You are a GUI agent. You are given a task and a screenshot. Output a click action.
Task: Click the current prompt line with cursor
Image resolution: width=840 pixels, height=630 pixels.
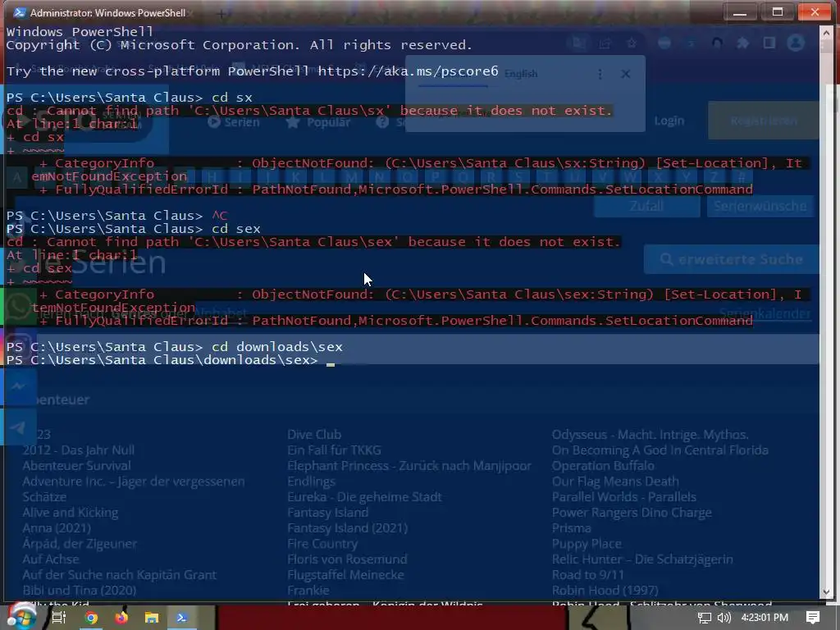(x=171, y=360)
